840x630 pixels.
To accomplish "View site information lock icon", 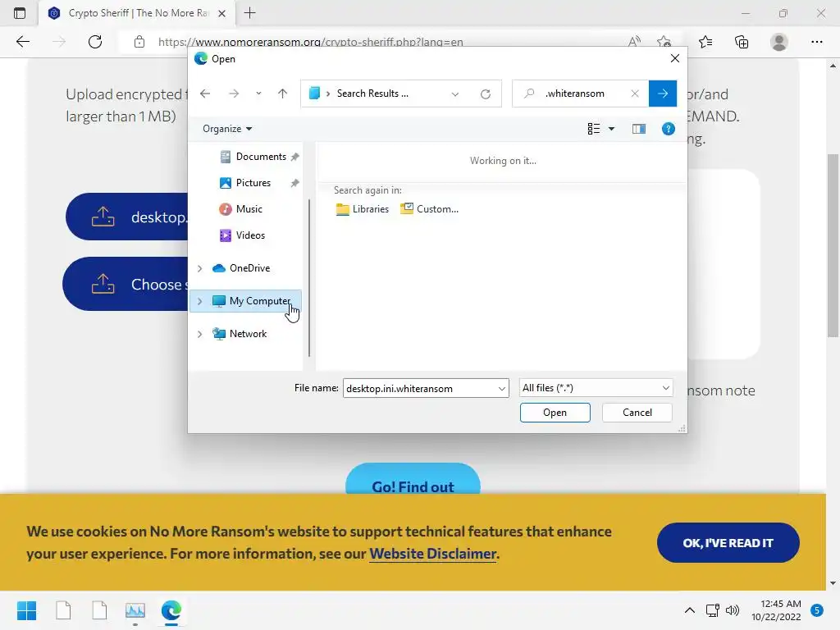I will (x=139, y=42).
